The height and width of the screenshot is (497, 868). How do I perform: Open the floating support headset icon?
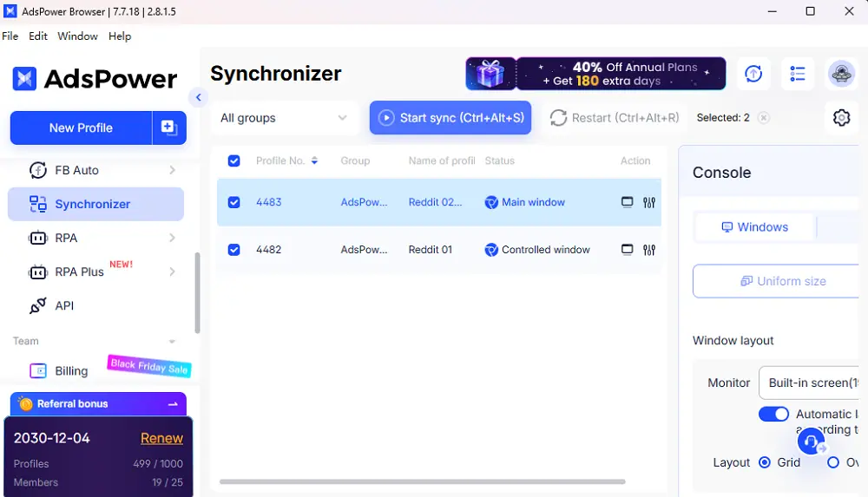(x=811, y=441)
